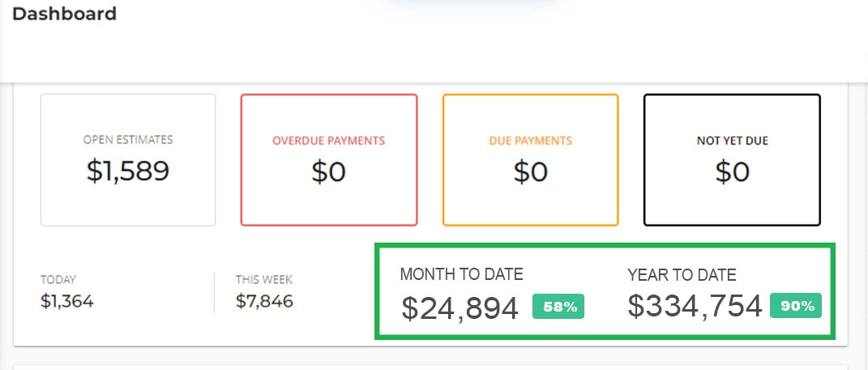Viewport: 868px width, 370px height.
Task: Select the Overdue Payments red label
Action: [328, 140]
